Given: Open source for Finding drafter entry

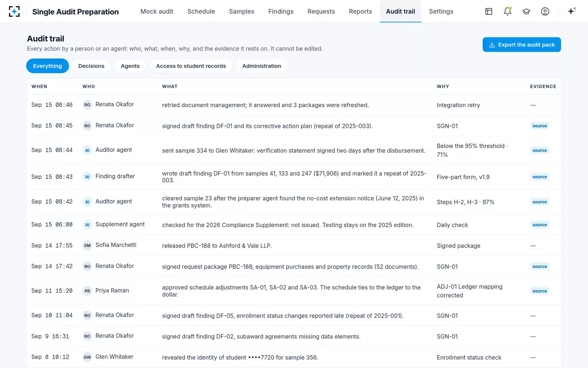Looking at the screenshot, I should (x=539, y=177).
